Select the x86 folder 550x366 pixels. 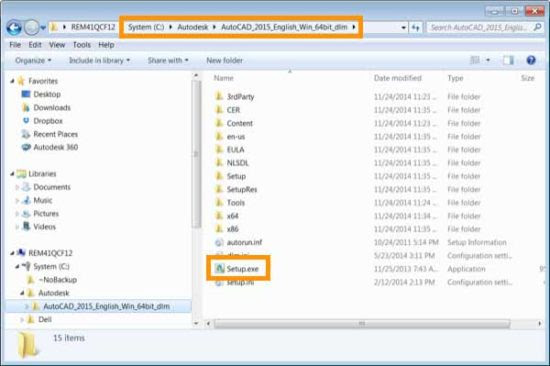pyautogui.click(x=233, y=229)
